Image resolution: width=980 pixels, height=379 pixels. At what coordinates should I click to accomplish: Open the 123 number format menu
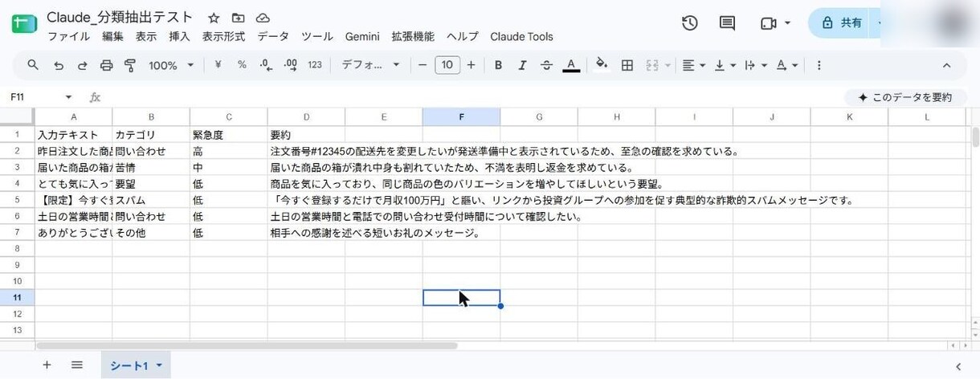click(315, 65)
